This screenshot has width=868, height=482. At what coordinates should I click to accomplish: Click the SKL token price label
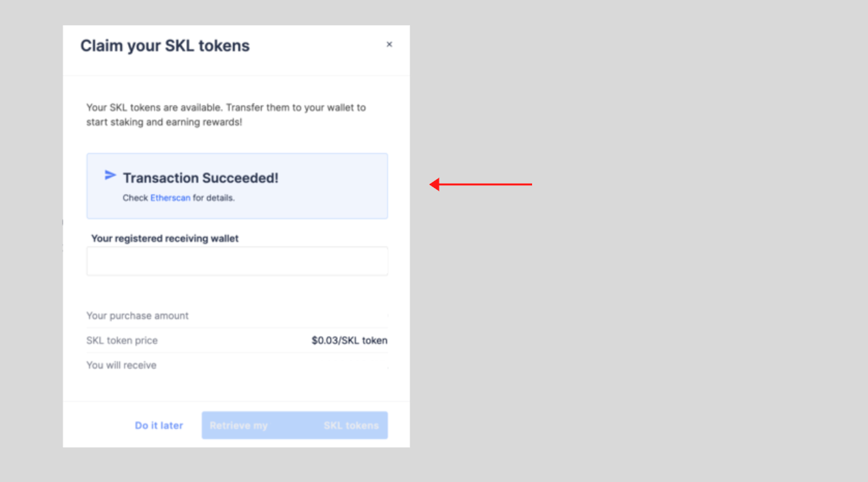pyautogui.click(x=121, y=340)
